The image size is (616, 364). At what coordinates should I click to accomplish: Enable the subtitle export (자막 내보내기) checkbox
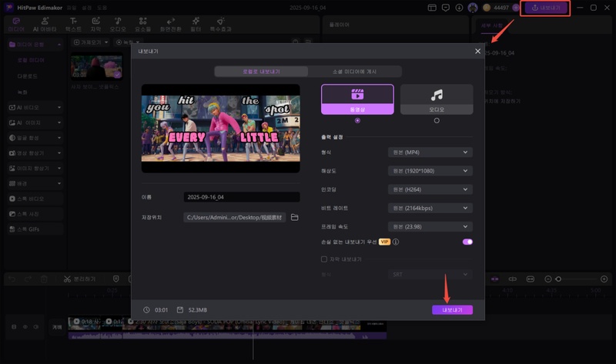[324, 259]
